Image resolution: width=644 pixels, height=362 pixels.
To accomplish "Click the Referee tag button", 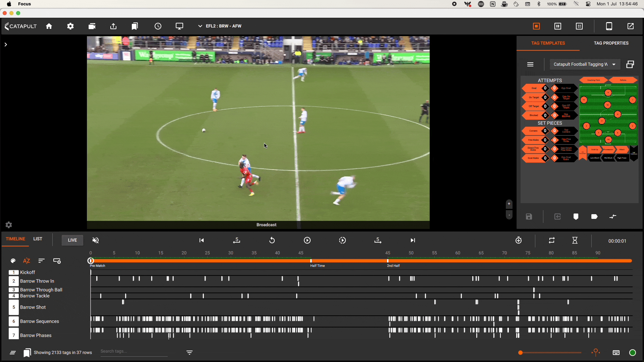I will point(623,80).
